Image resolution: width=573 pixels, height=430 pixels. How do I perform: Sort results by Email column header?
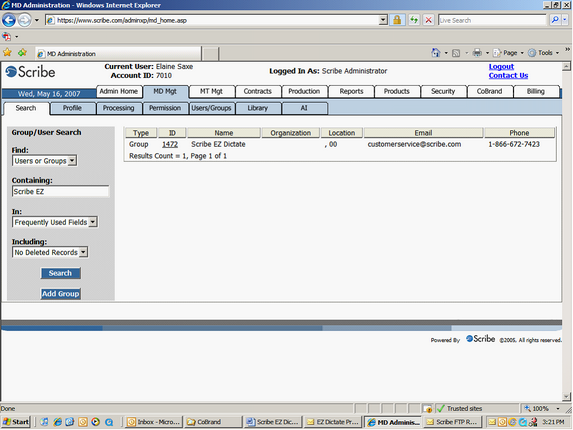tap(423, 133)
